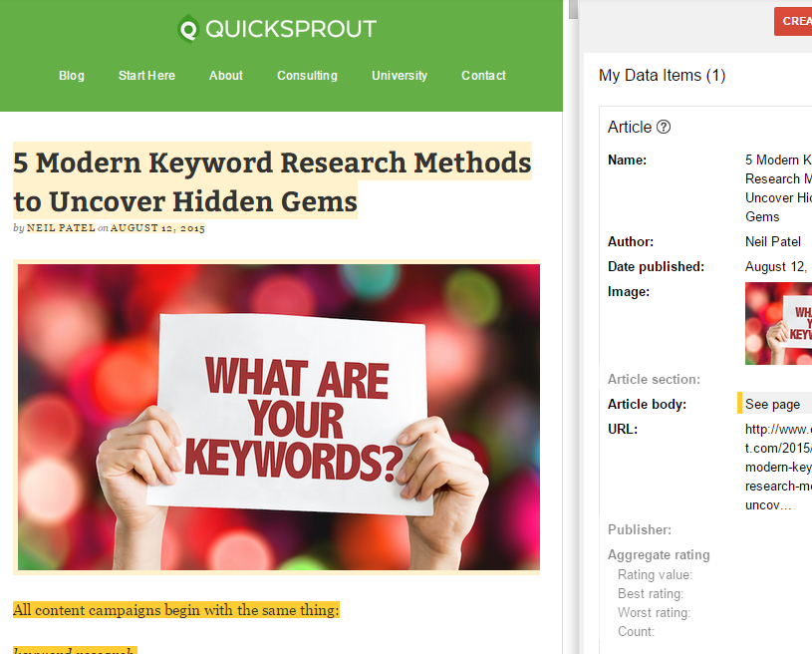The height and width of the screenshot is (654, 812).
Task: Click the 'August 12,' date published value
Action: point(777,267)
